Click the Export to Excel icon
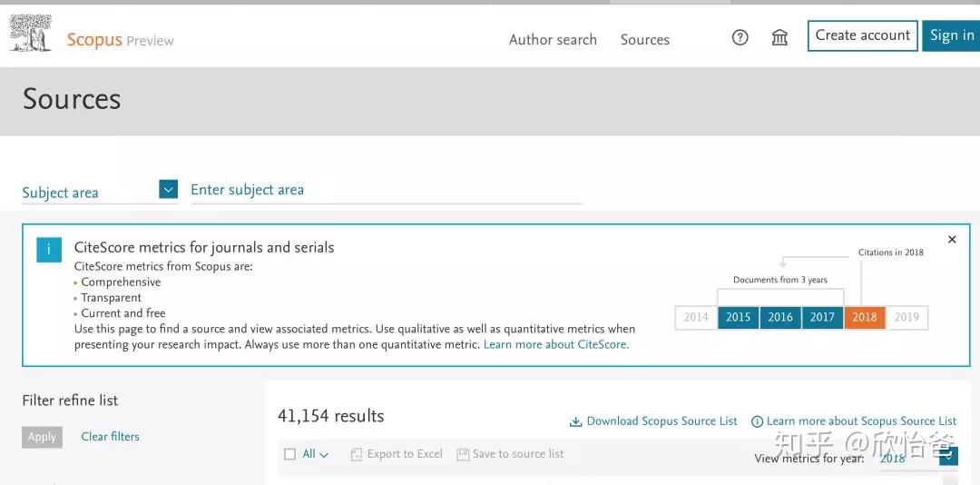980x485 pixels. coord(357,454)
